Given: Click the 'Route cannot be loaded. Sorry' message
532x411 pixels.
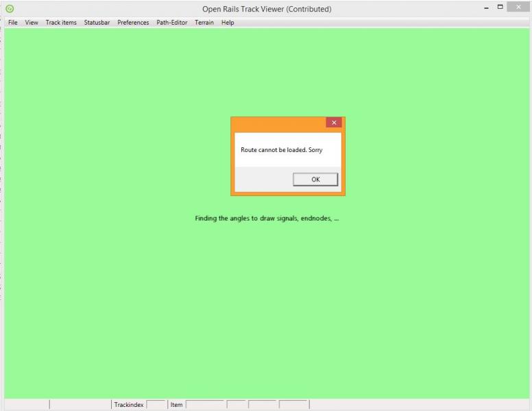Looking at the screenshot, I should click(x=282, y=150).
